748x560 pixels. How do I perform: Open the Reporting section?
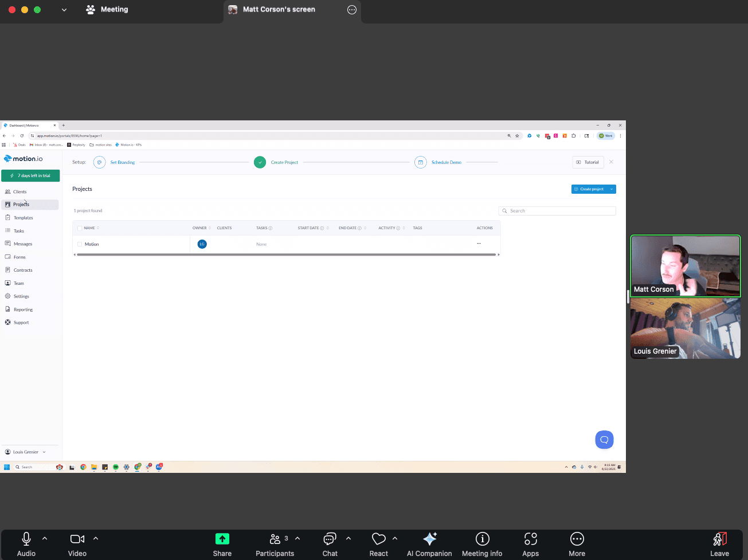[23, 309]
